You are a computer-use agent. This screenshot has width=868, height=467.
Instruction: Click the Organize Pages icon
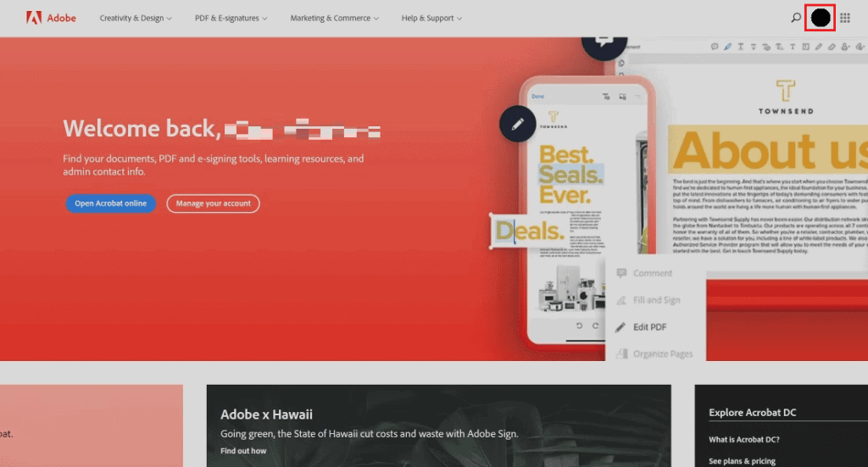click(621, 353)
